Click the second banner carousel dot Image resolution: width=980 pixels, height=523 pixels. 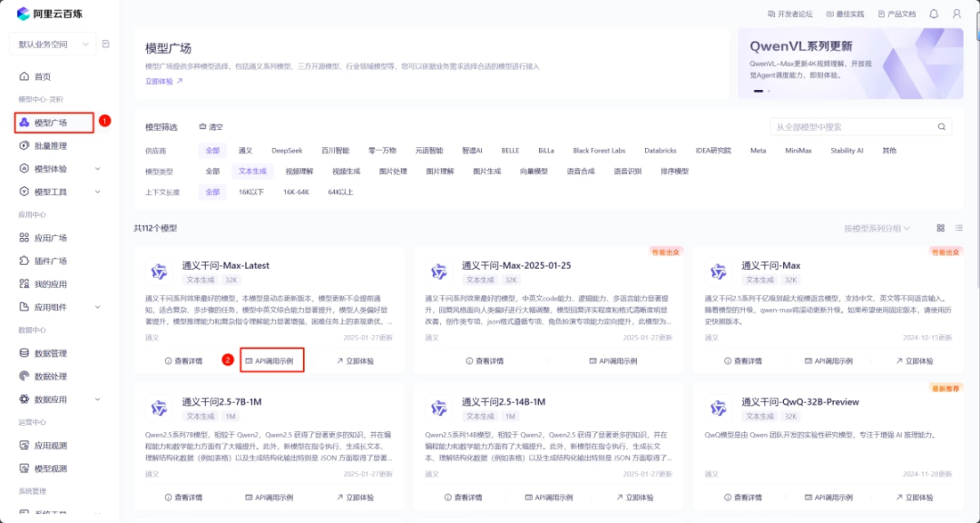coord(769,92)
